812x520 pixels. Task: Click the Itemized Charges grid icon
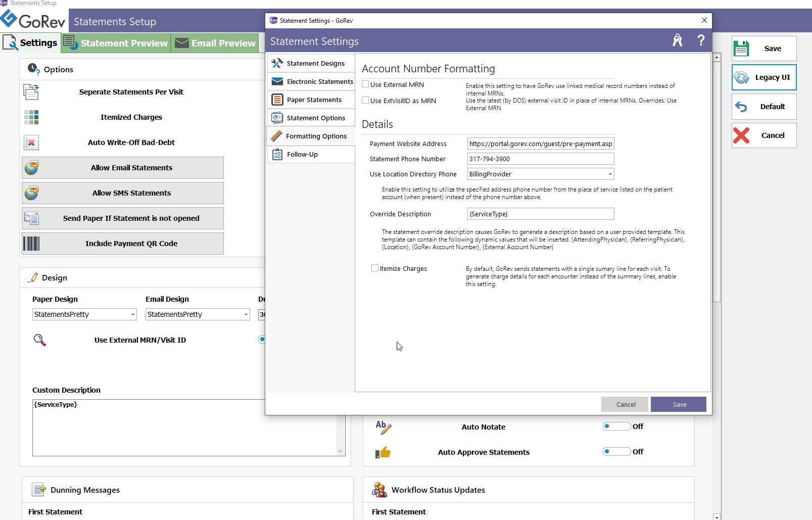tap(31, 117)
